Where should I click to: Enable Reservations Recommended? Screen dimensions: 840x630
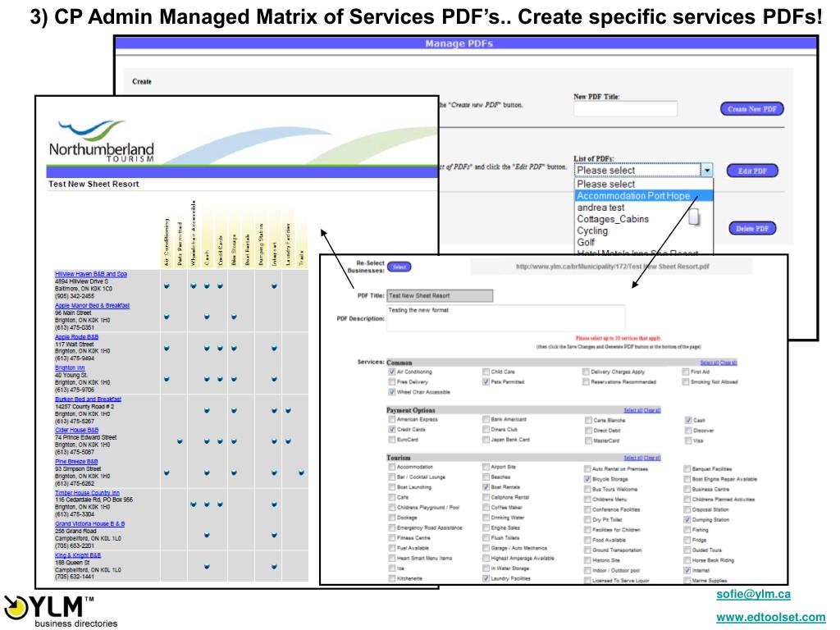(x=586, y=382)
